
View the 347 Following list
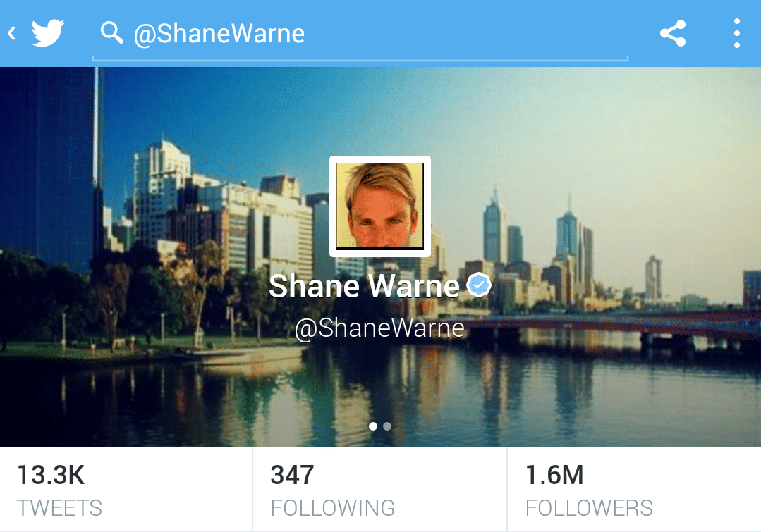(292, 475)
